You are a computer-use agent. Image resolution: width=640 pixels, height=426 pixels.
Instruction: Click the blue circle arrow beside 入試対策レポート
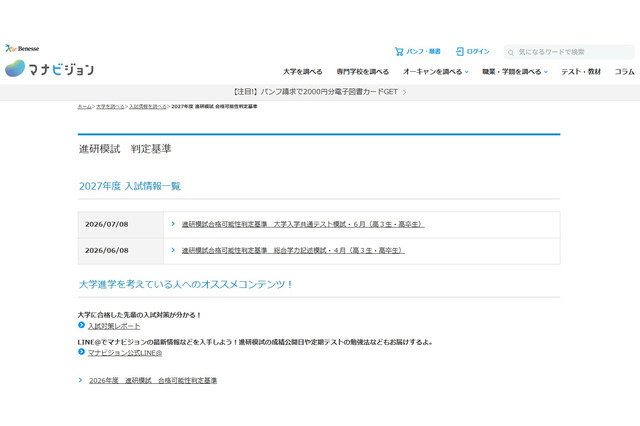pyautogui.click(x=81, y=325)
